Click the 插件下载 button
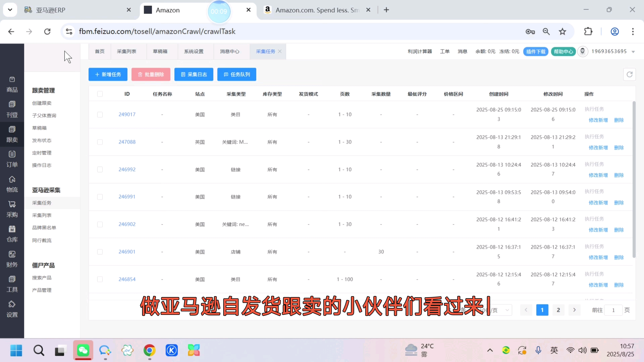The width and height of the screenshot is (644, 362). point(535,51)
